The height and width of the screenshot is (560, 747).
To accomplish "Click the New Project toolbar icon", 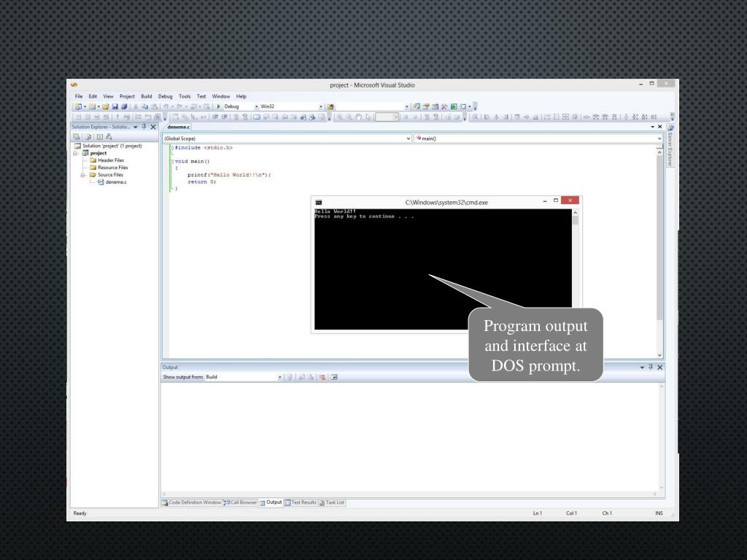I will coord(77,106).
